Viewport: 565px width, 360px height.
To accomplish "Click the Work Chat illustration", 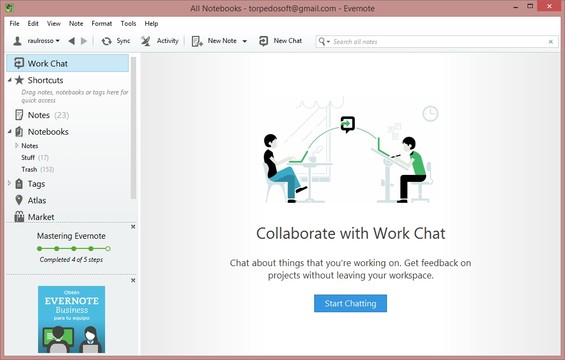I will pos(350,150).
